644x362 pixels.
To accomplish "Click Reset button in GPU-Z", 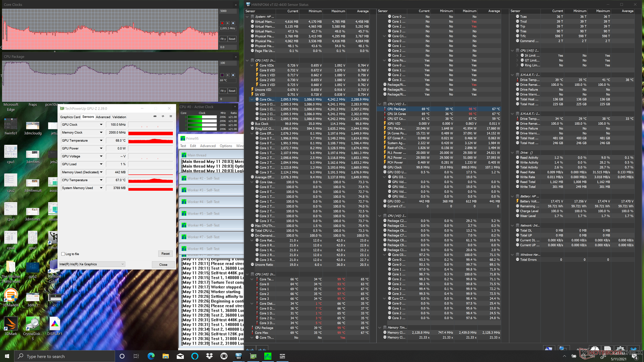I will point(165,254).
